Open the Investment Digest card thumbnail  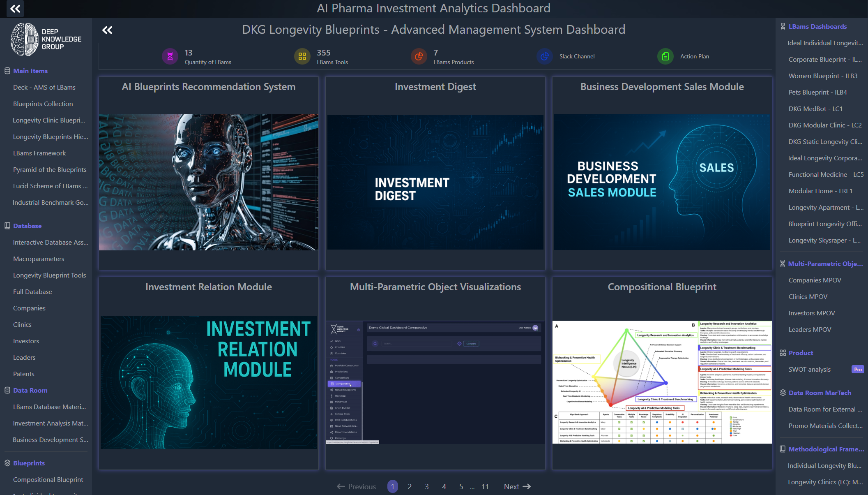pos(435,182)
